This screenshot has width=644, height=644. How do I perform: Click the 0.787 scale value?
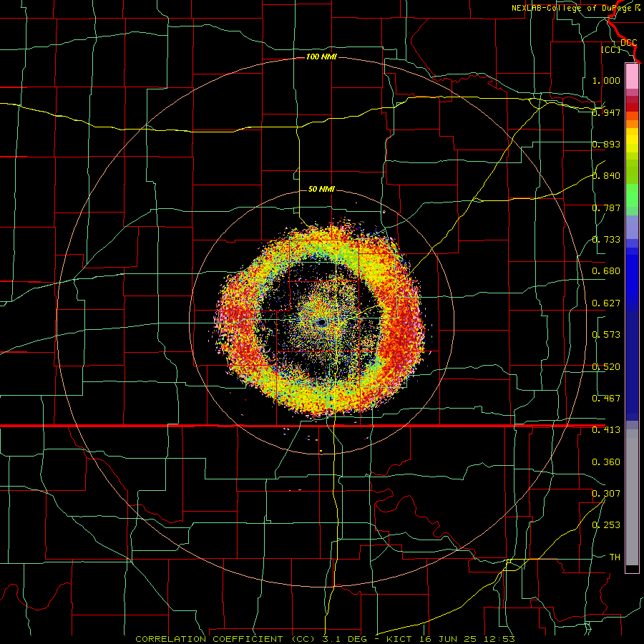(x=606, y=208)
